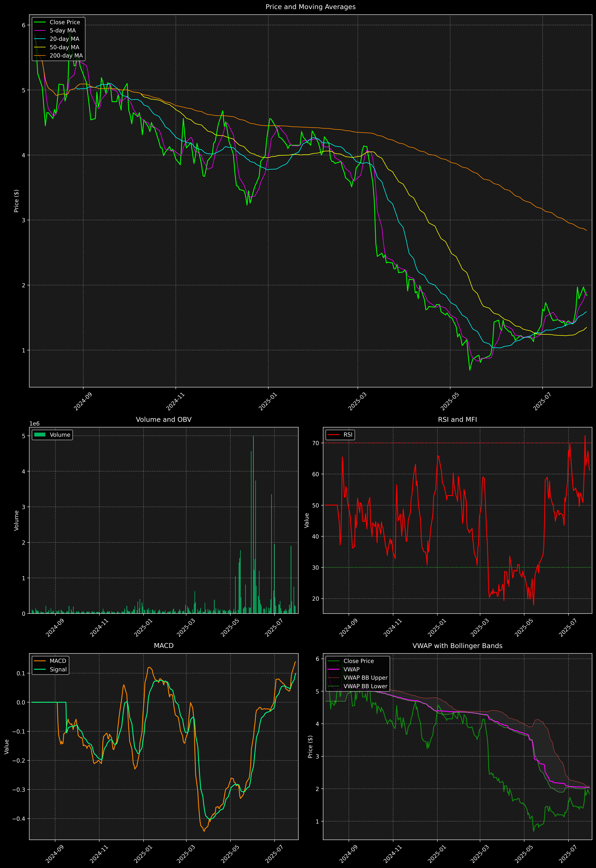Click the "2025-01" date tick under the RSI chart
This screenshot has width=596, height=868.
(437, 628)
